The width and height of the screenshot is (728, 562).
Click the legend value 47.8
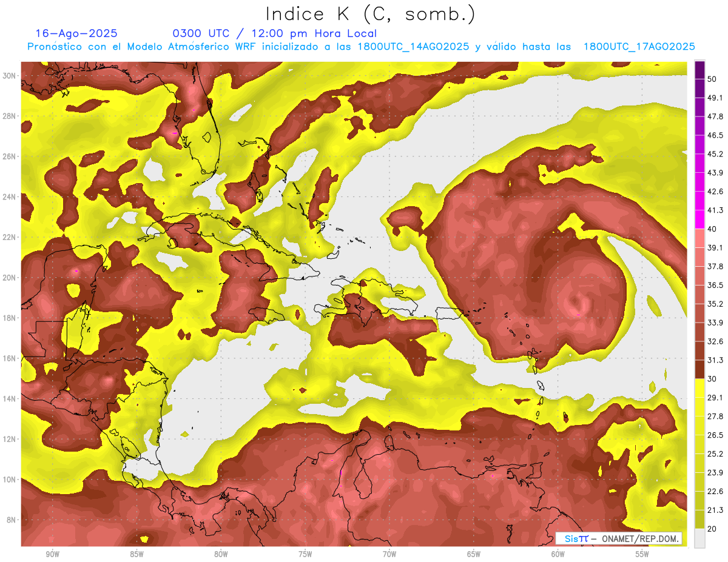[715, 116]
